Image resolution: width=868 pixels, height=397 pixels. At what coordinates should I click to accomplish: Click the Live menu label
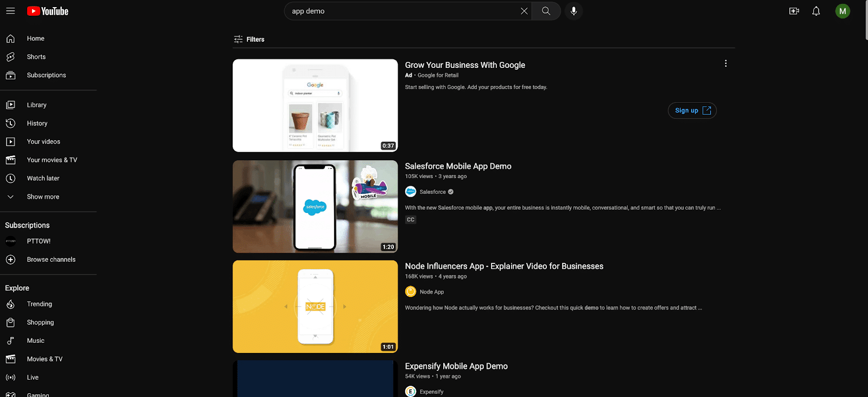click(x=33, y=377)
